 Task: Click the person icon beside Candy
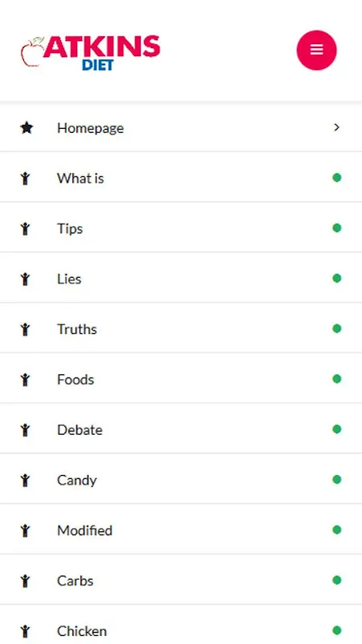coord(26,480)
